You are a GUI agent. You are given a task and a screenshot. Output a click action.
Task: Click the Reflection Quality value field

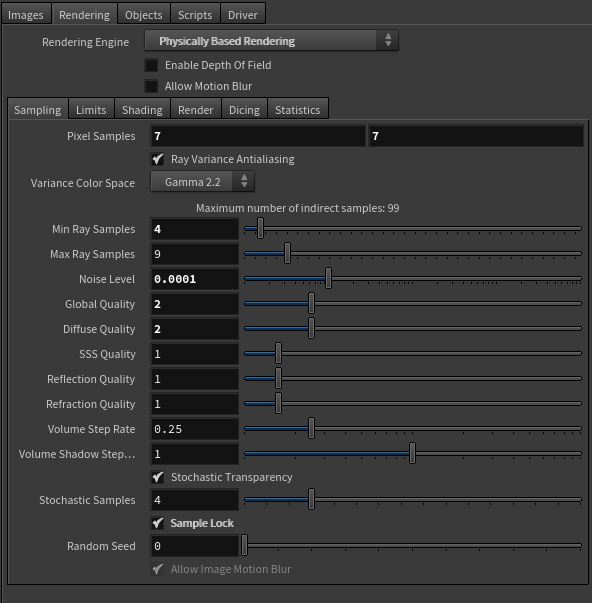(195, 379)
